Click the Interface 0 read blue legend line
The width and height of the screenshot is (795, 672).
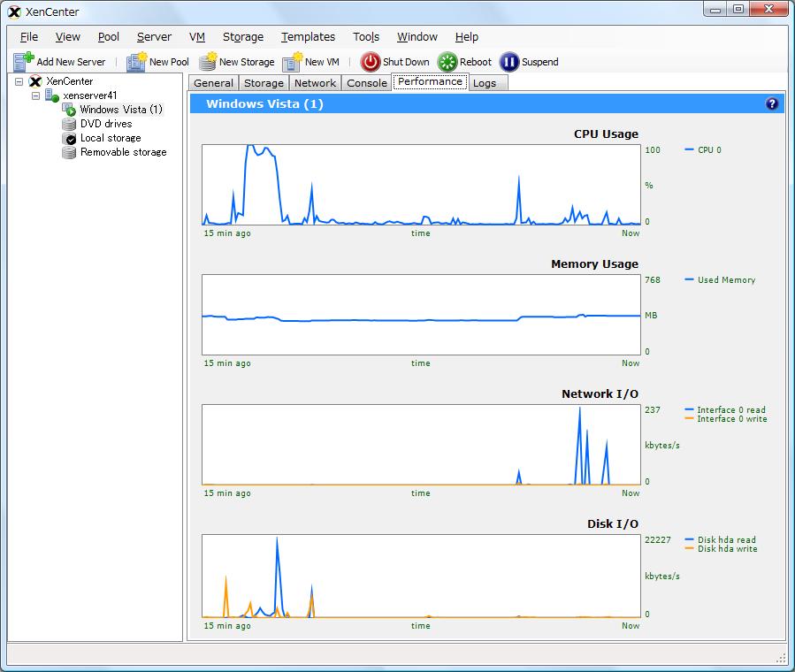coord(689,409)
